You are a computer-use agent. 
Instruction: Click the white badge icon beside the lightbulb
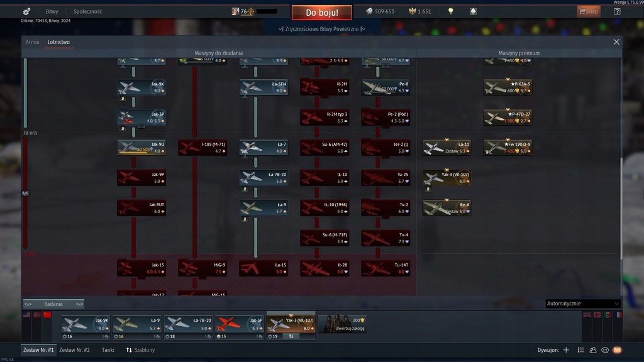pyautogui.click(x=473, y=11)
